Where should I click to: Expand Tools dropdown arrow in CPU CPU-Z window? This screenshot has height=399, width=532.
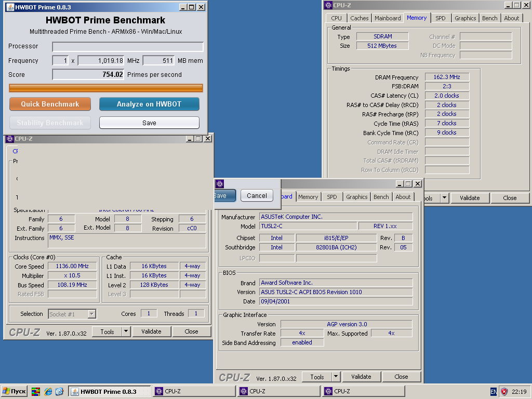pos(126,332)
